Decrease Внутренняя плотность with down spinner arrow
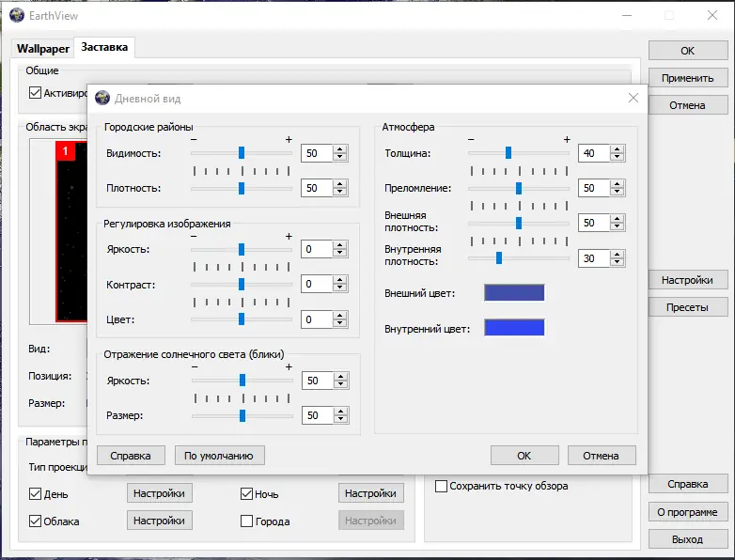The width and height of the screenshot is (735, 560). [x=618, y=262]
